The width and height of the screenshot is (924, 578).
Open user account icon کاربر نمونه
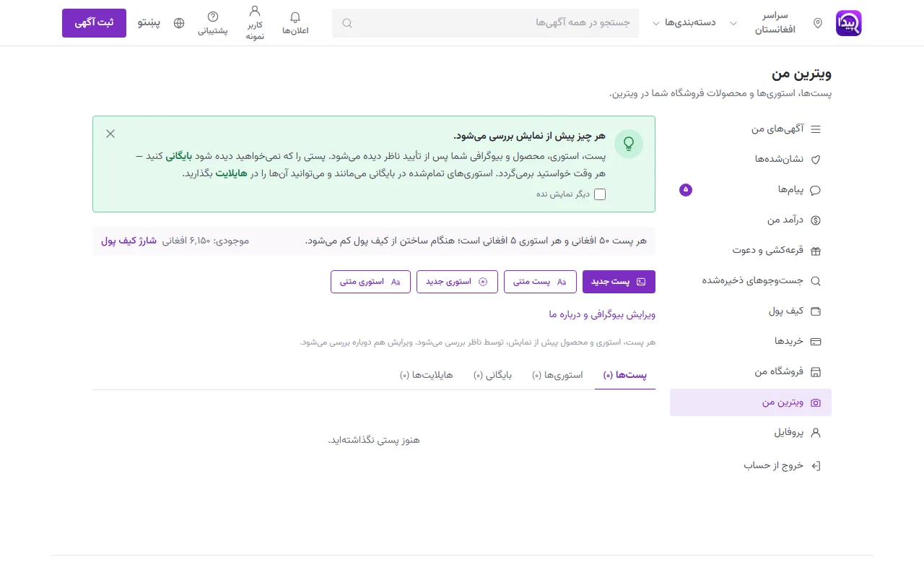click(255, 23)
